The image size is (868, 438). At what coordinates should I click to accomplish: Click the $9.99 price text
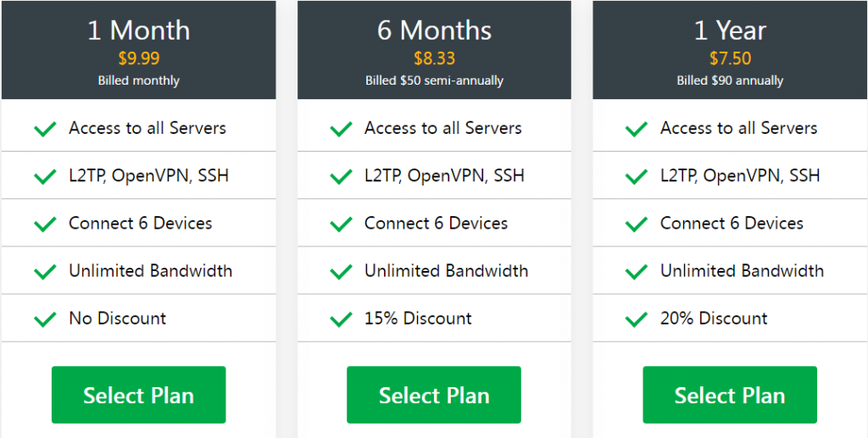pyautogui.click(x=139, y=58)
